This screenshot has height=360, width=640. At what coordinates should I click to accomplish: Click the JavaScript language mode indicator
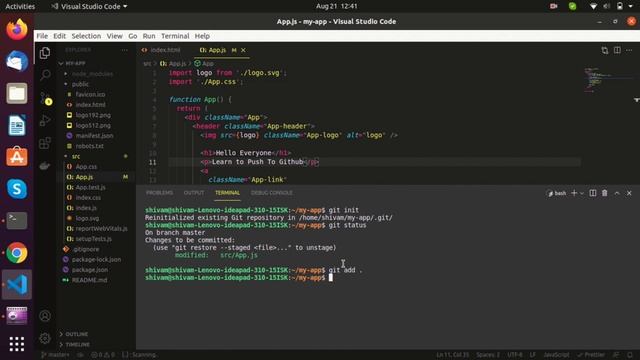pyautogui.click(x=556, y=355)
